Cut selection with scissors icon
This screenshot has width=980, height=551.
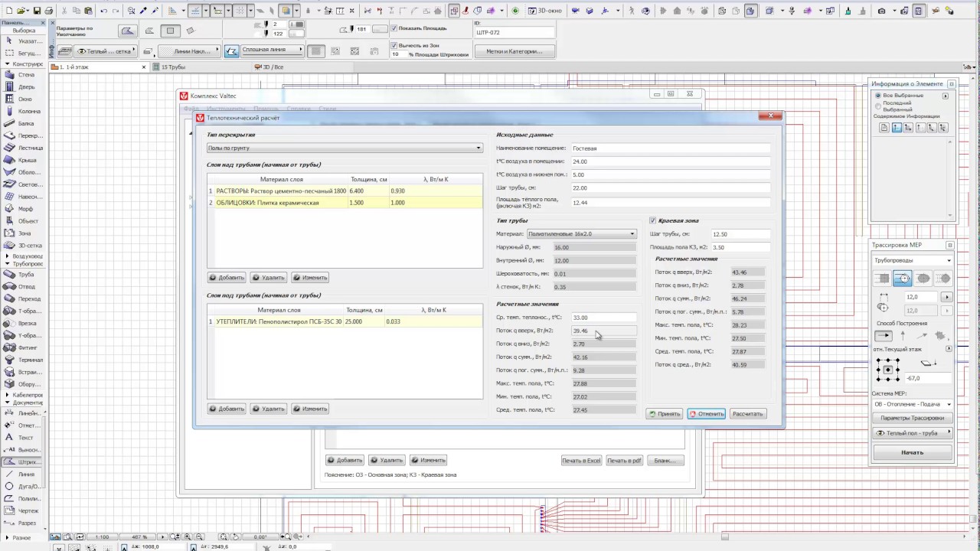click(x=64, y=11)
